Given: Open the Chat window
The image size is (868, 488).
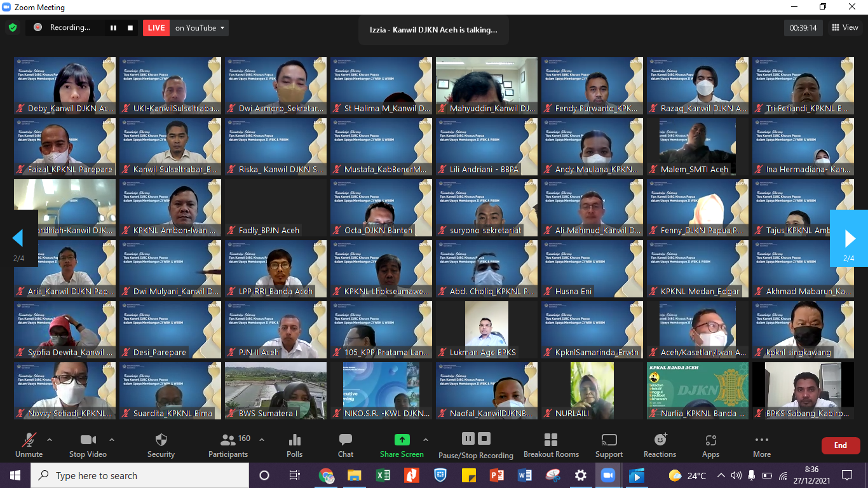Looking at the screenshot, I should [x=346, y=440].
